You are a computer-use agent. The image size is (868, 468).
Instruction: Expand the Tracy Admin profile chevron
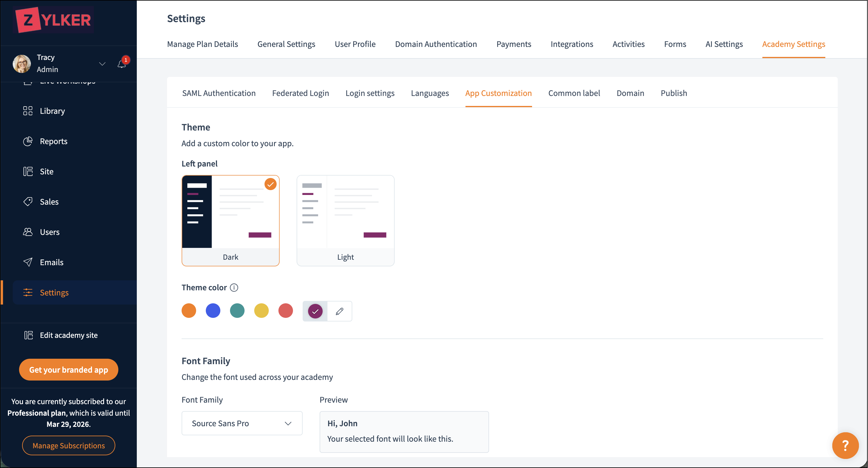coord(102,64)
